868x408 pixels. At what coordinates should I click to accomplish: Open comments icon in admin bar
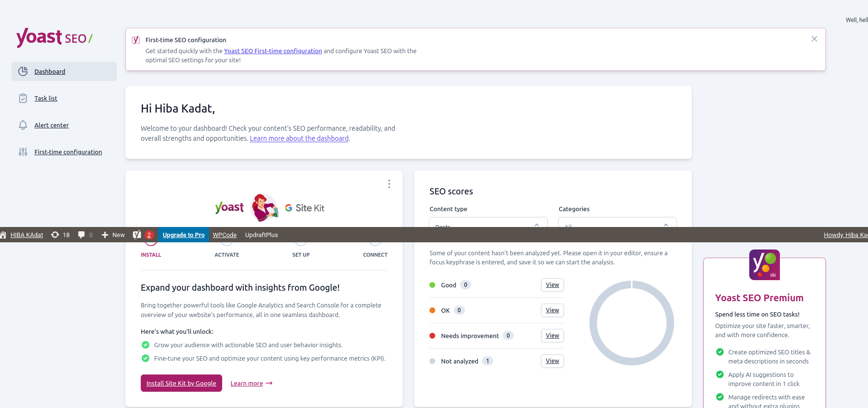point(85,235)
